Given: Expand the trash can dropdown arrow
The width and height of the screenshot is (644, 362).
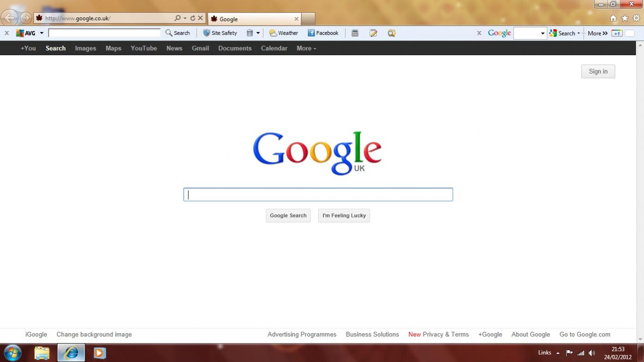Looking at the screenshot, I should [x=258, y=33].
